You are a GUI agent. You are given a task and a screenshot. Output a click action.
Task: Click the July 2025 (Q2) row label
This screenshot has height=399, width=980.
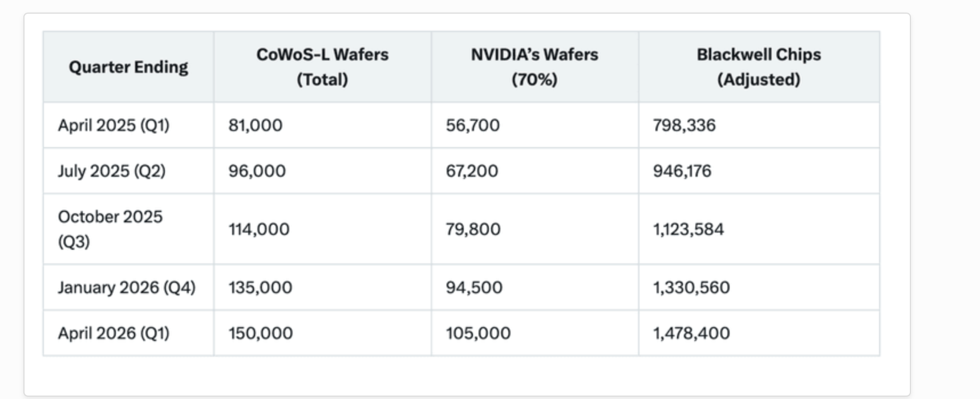pyautogui.click(x=112, y=171)
